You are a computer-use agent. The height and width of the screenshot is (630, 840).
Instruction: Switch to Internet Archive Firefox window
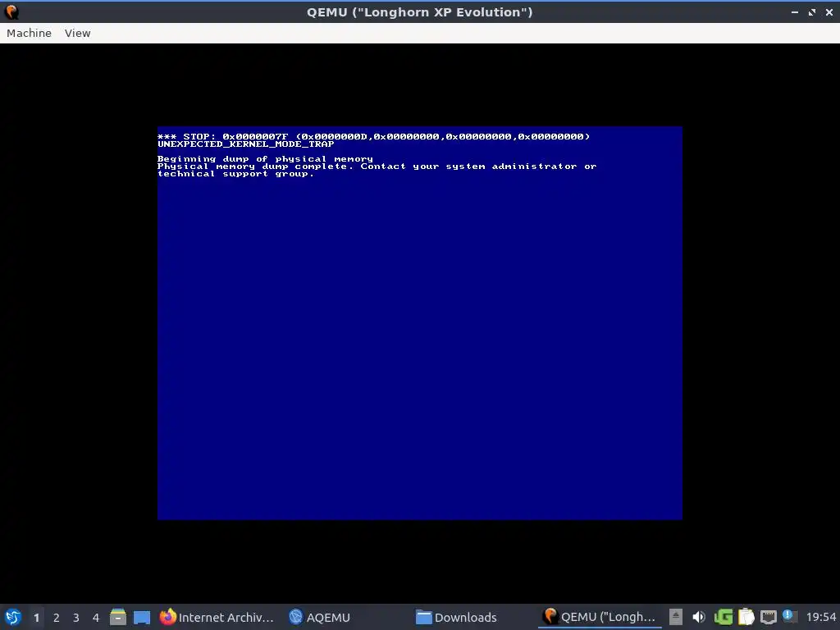tap(217, 617)
